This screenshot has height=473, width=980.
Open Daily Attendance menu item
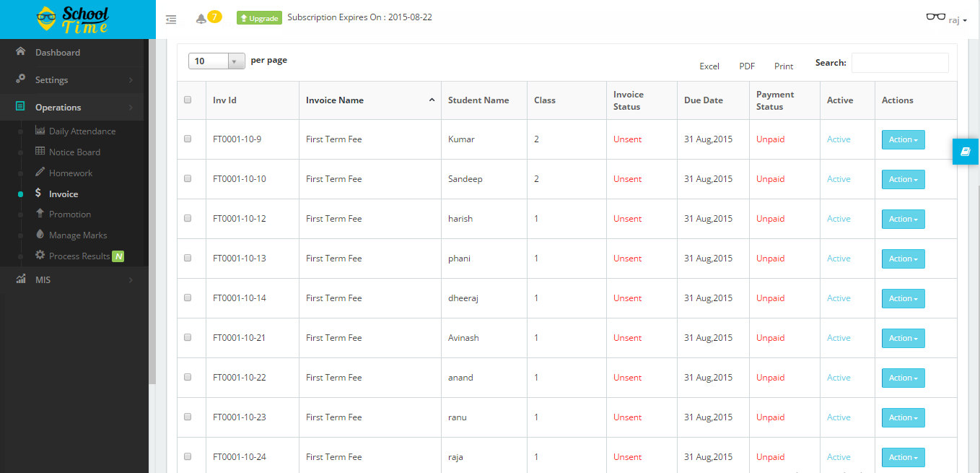(x=82, y=131)
